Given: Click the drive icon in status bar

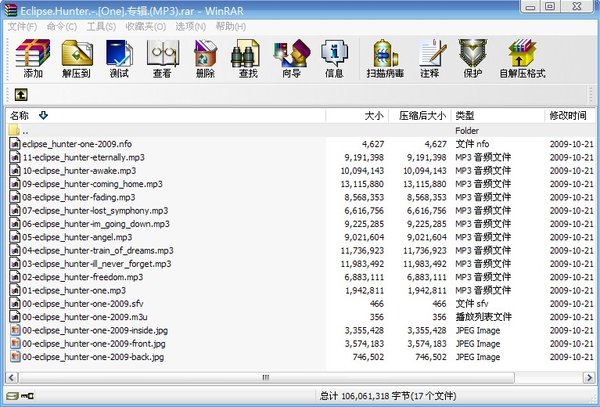Looking at the screenshot, I should (x=12, y=396).
